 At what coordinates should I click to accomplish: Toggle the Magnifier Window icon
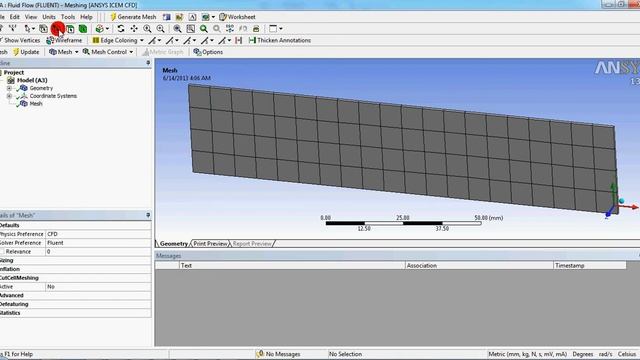190,29
